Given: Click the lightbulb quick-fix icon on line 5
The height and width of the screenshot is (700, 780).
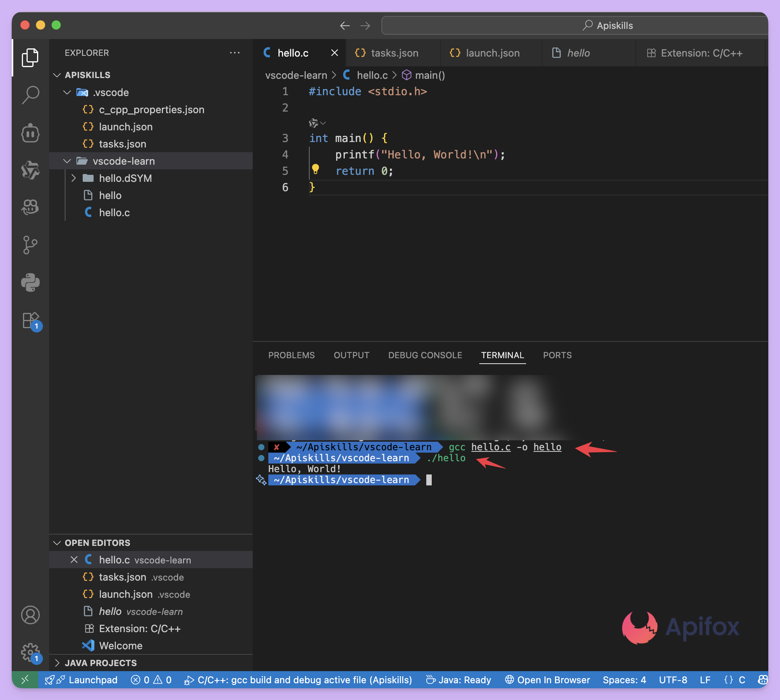Looking at the screenshot, I should click(x=316, y=169).
